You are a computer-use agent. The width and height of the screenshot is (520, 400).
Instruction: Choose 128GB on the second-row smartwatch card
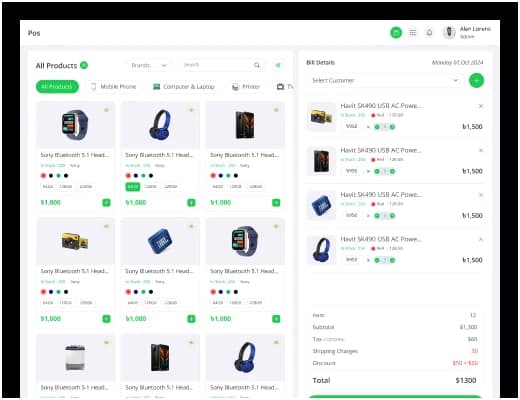coord(235,303)
